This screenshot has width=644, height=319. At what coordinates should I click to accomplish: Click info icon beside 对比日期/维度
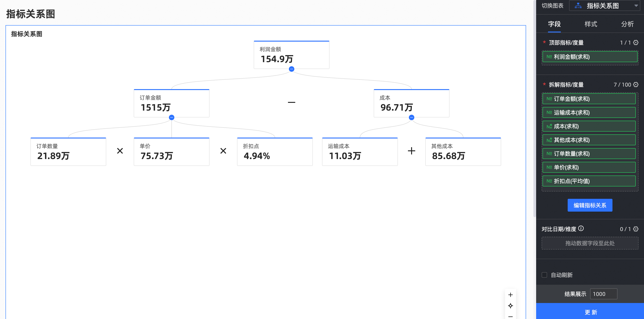coord(581,228)
